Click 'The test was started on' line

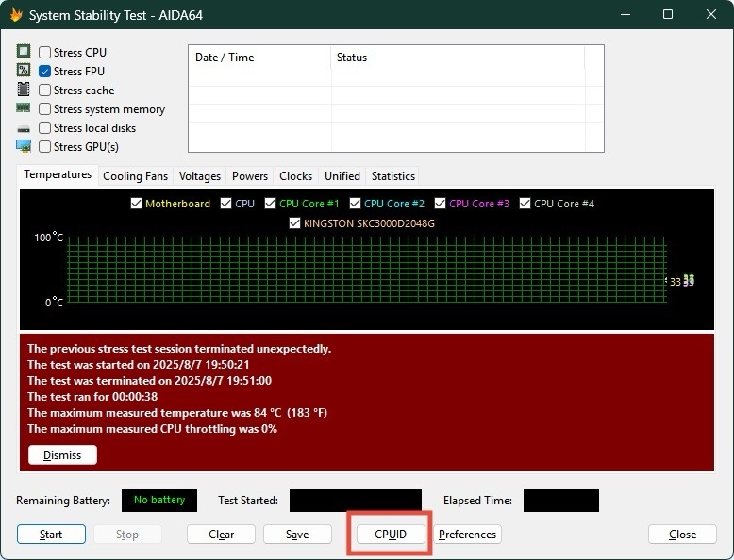click(x=139, y=365)
